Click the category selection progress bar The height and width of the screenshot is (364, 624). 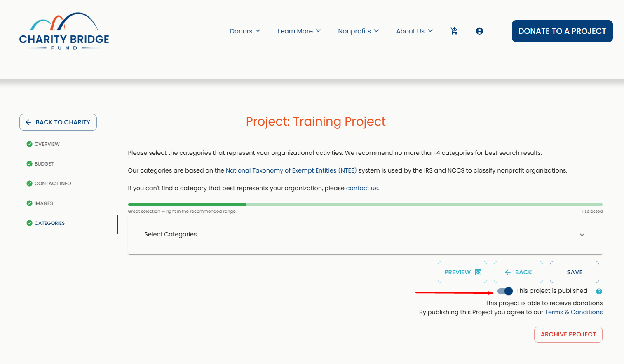click(365, 205)
